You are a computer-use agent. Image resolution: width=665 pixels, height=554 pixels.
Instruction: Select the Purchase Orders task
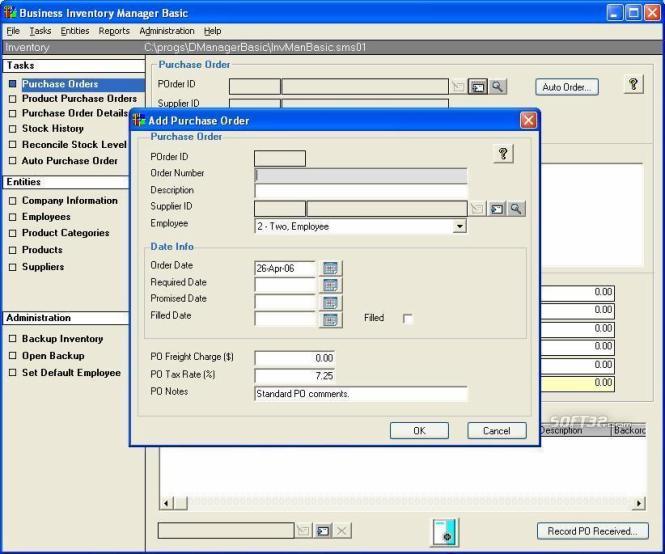coord(60,84)
